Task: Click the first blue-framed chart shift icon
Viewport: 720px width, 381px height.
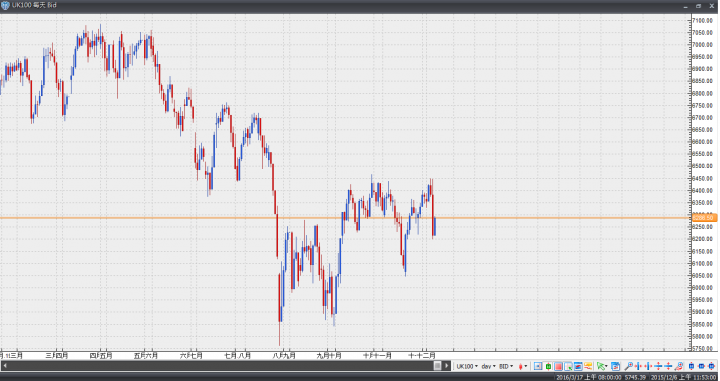Action: [538, 366]
